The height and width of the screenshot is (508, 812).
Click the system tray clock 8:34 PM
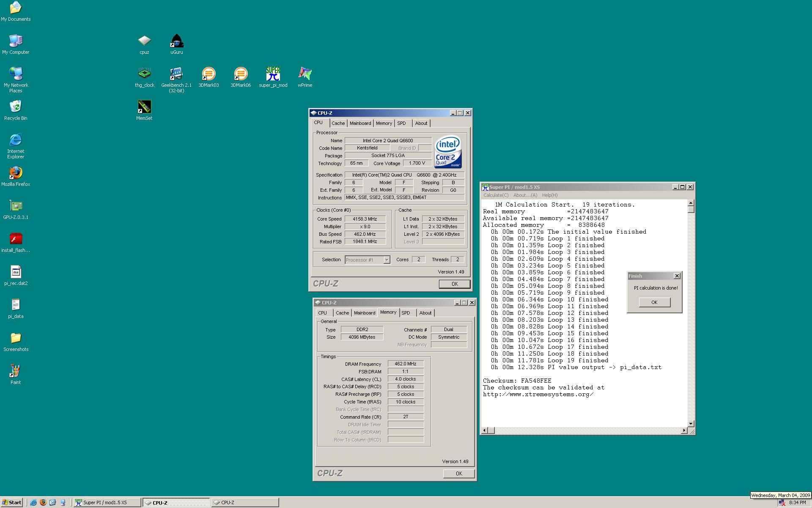(797, 503)
